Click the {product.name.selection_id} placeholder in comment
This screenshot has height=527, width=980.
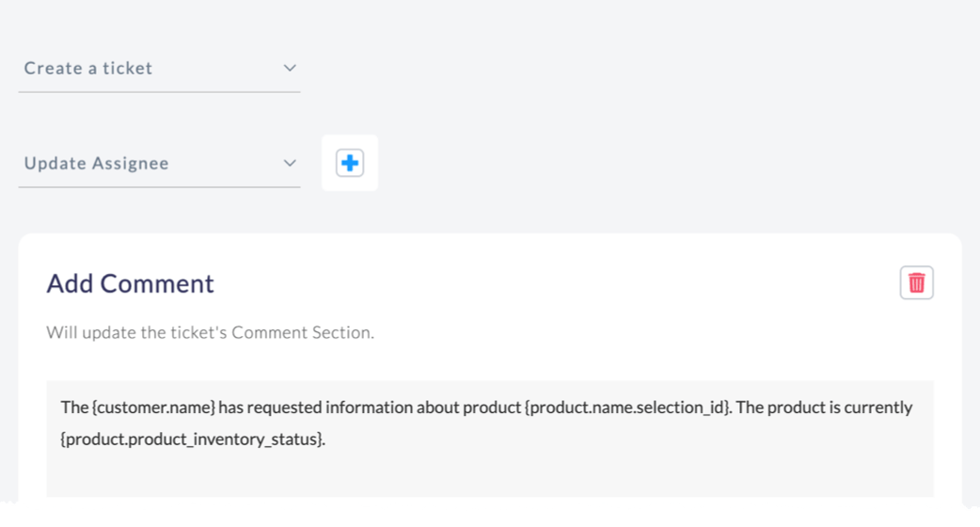tap(627, 407)
